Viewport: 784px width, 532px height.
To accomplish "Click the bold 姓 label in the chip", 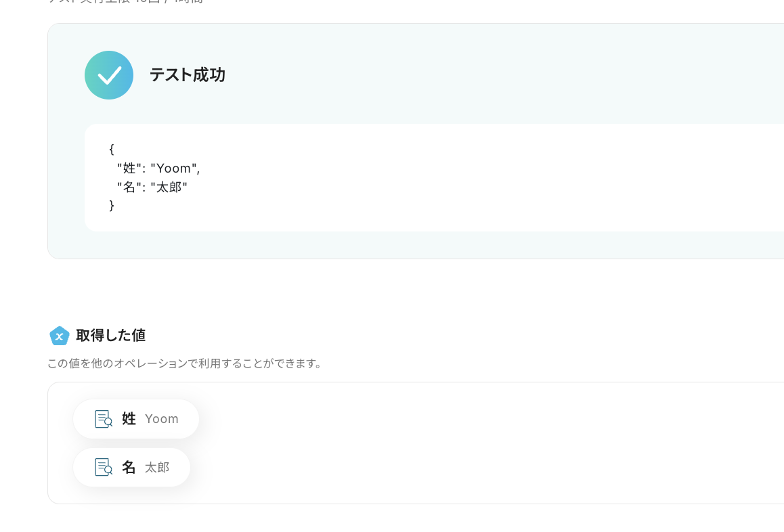I will point(129,419).
